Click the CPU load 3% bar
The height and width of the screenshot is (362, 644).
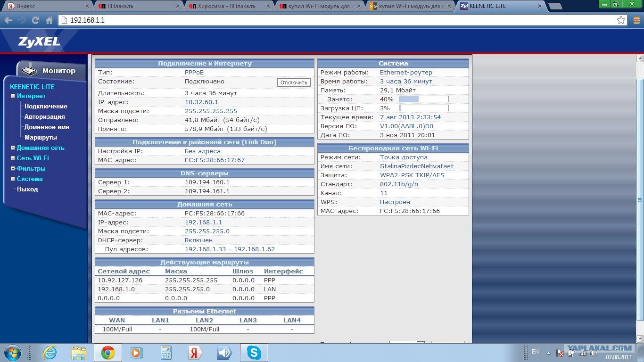click(423, 108)
